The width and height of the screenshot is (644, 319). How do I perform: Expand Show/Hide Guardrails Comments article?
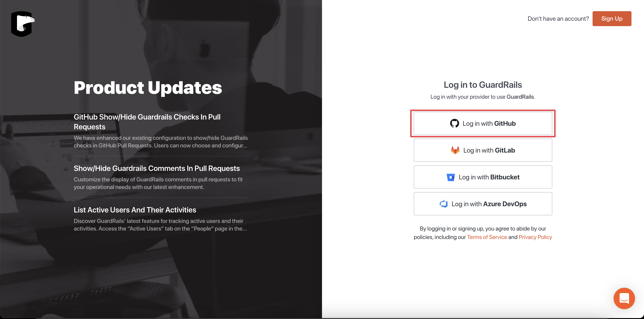[x=157, y=168]
